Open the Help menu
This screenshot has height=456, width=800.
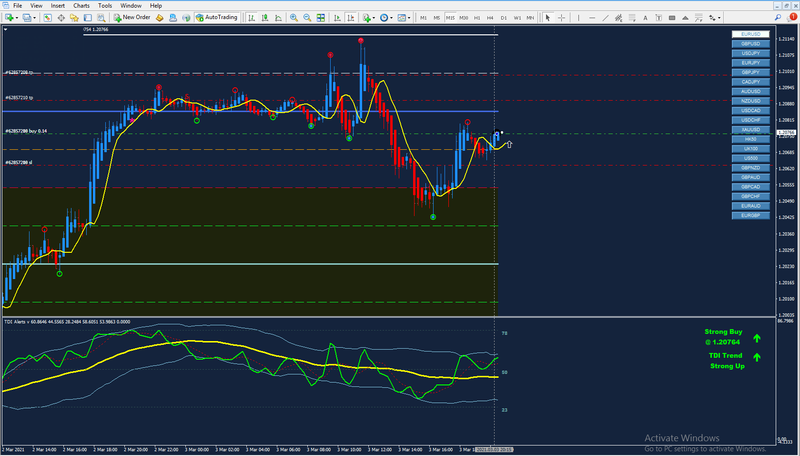point(156,6)
